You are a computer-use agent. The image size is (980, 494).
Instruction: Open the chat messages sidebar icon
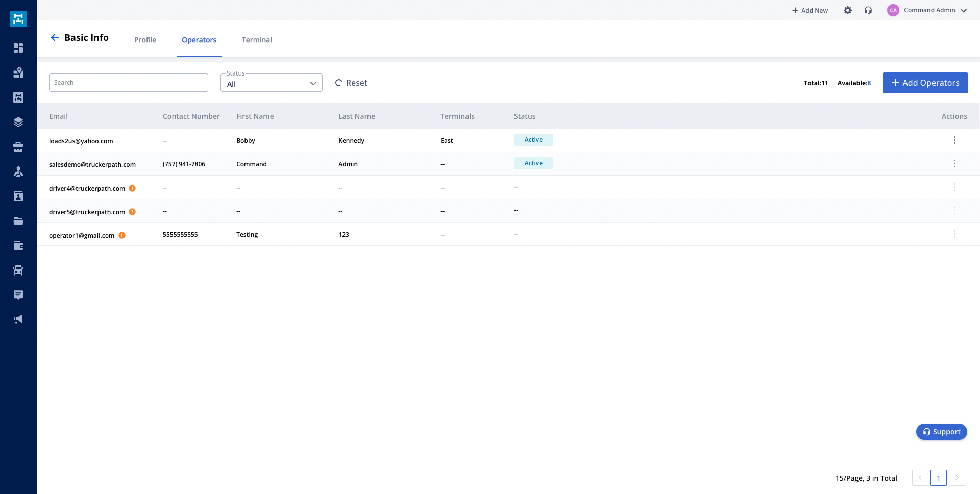click(18, 295)
